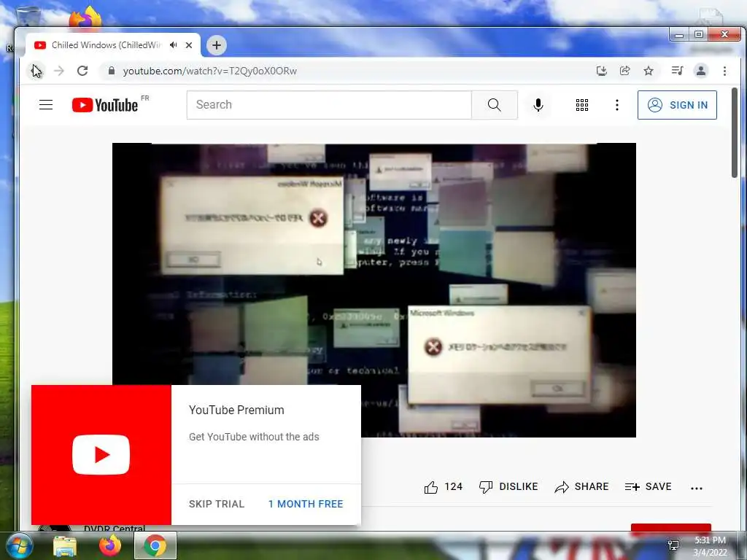Click 1 MONTH FREE offer

tap(306, 504)
